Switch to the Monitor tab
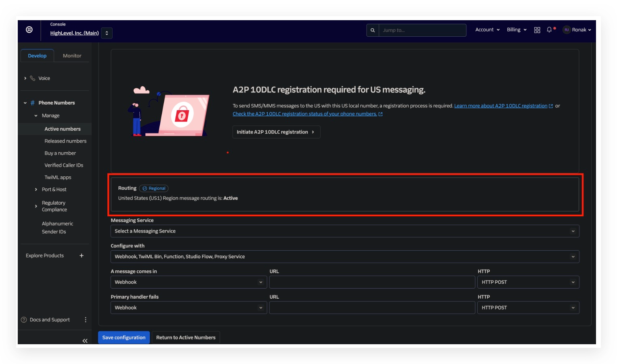This screenshot has height=364, width=617. (72, 56)
